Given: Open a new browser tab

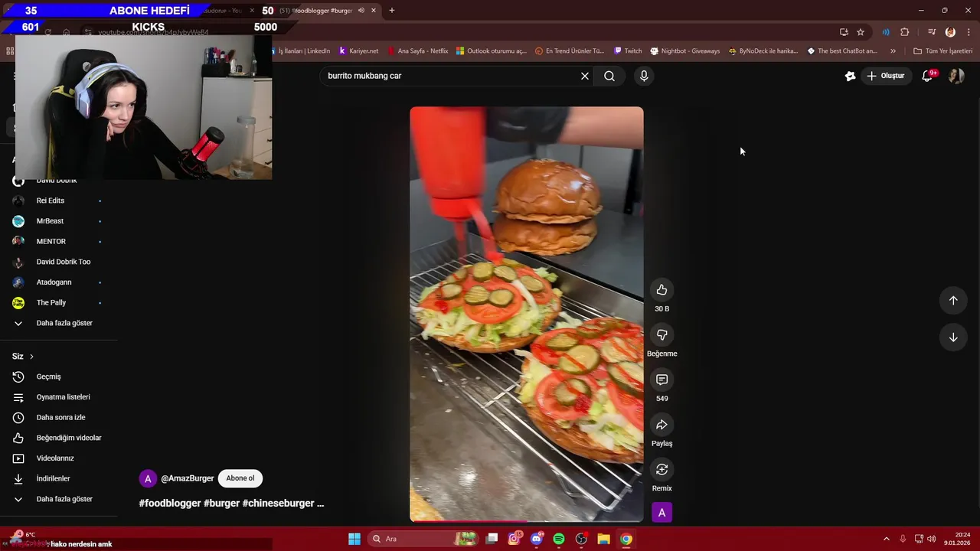Looking at the screenshot, I should 392,11.
